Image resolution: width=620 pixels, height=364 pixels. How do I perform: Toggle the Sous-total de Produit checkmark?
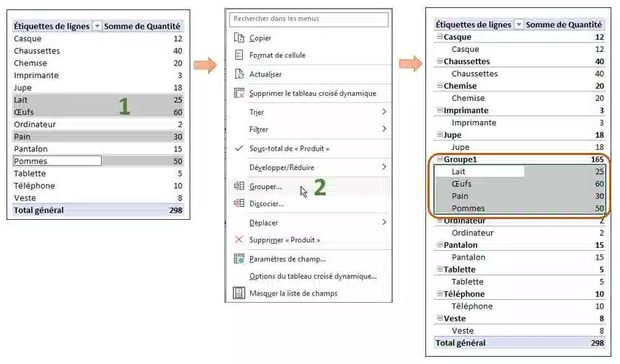coord(239,148)
